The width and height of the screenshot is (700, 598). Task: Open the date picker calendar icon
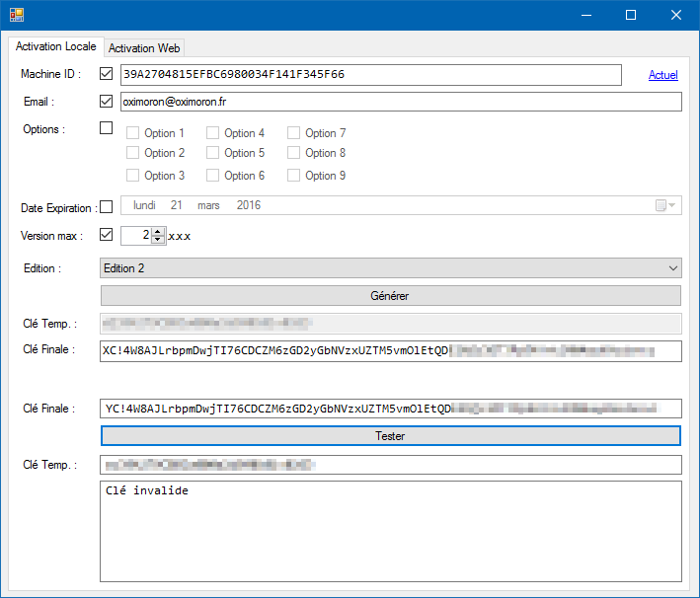[661, 205]
